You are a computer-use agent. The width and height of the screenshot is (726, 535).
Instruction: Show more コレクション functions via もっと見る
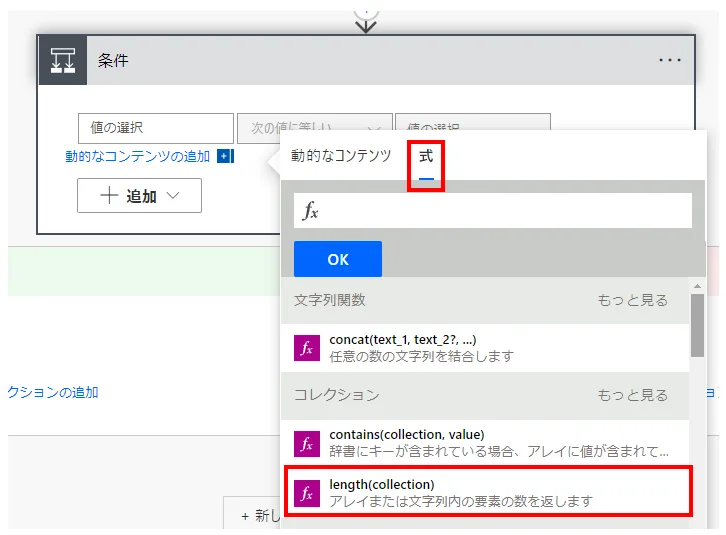[632, 395]
